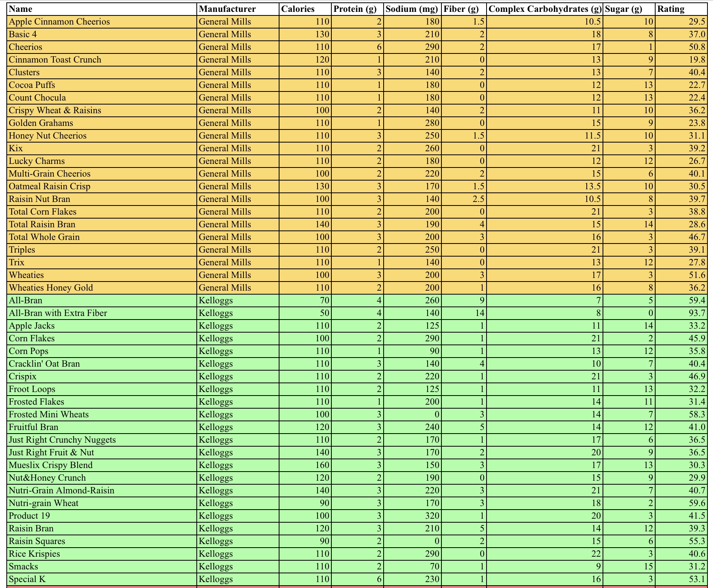
Task: Click the Product 19 name cell
Action: click(x=102, y=516)
